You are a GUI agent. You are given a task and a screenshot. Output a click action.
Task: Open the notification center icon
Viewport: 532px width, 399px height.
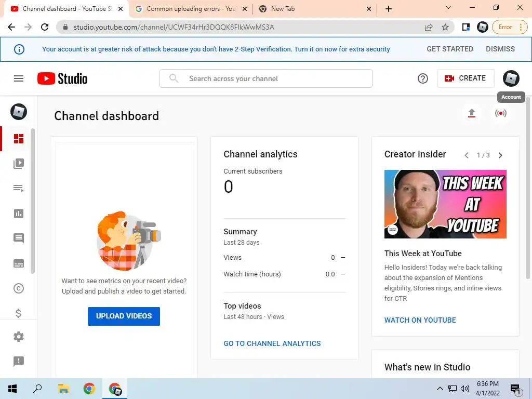tap(515, 389)
